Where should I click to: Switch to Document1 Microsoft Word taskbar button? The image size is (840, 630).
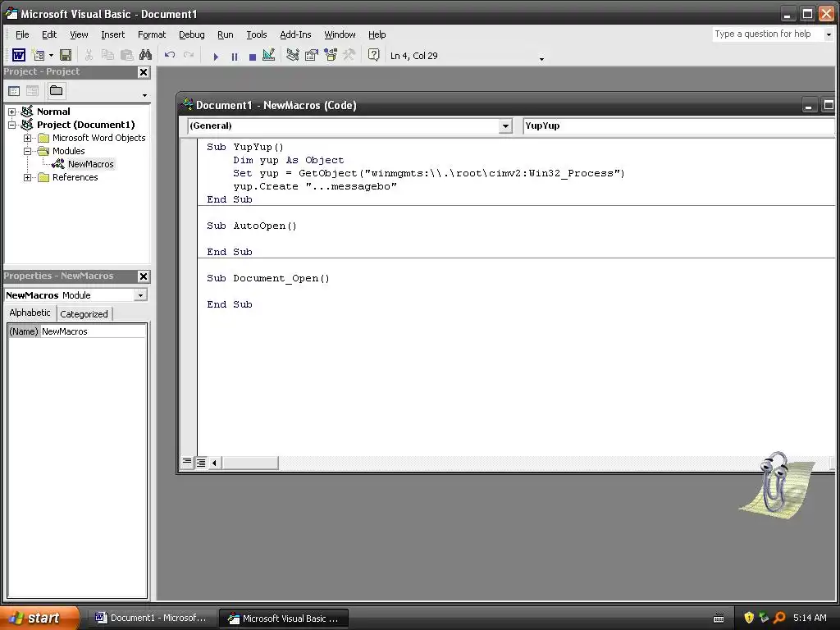(x=151, y=618)
